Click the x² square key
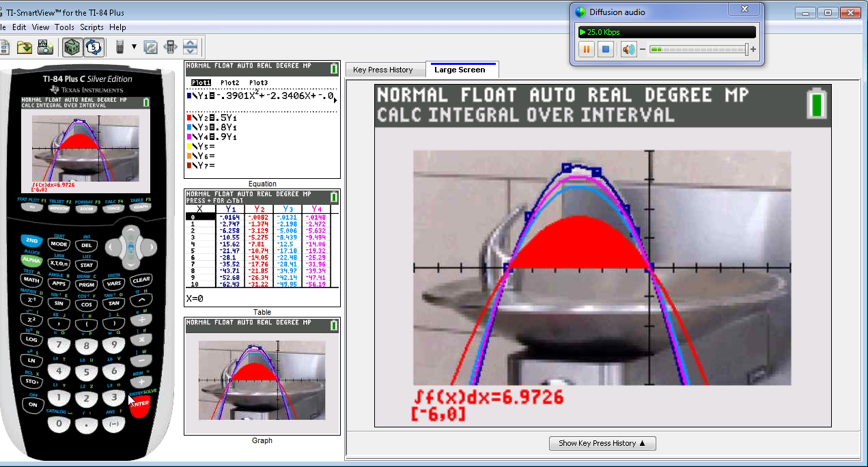Viewport: 868px width, 467px height. tap(31, 319)
